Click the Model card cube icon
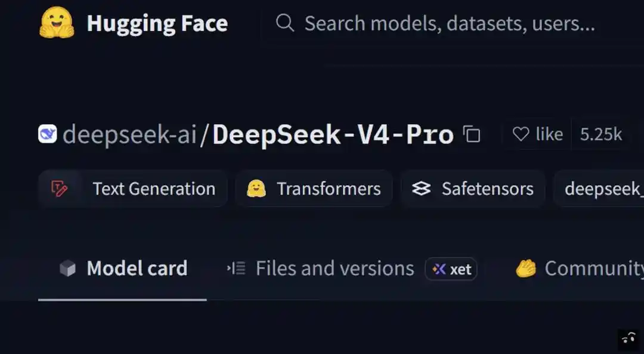This screenshot has width=644, height=354. (x=68, y=269)
